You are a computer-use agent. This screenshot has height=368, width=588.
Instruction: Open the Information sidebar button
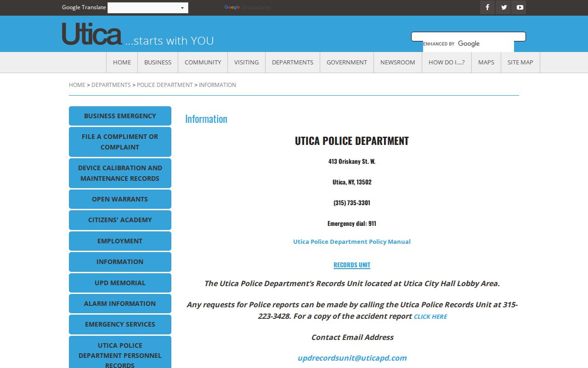click(x=120, y=262)
